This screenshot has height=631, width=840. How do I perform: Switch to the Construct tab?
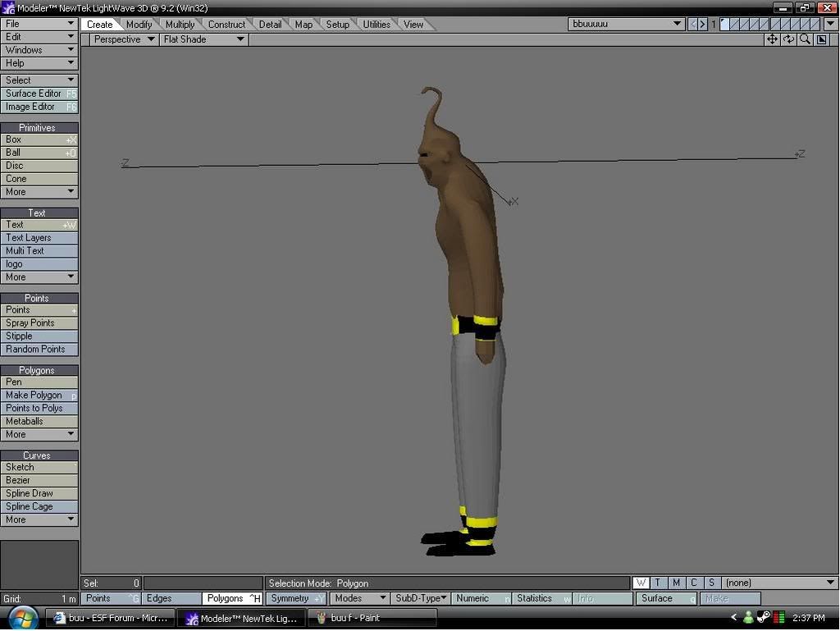226,25
